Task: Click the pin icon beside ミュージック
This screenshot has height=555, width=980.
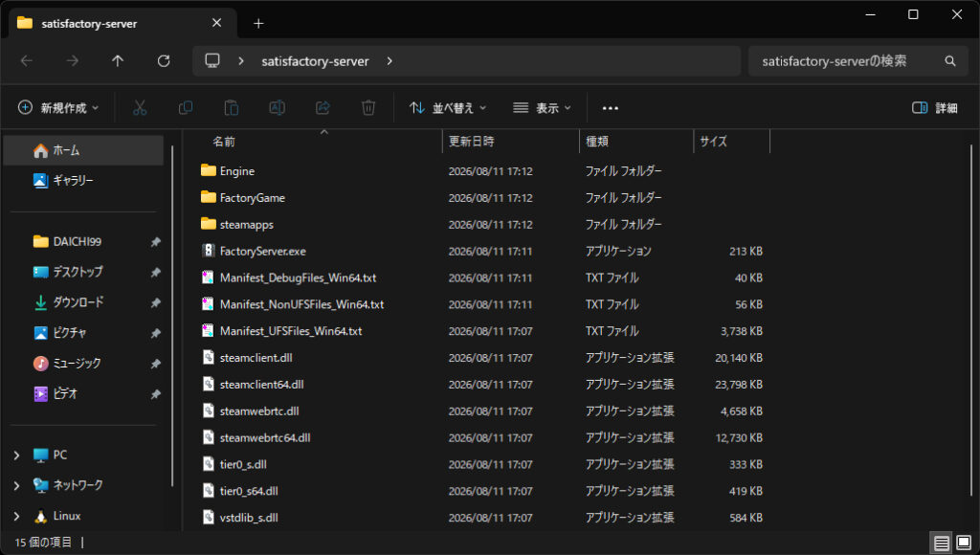Action: (156, 363)
